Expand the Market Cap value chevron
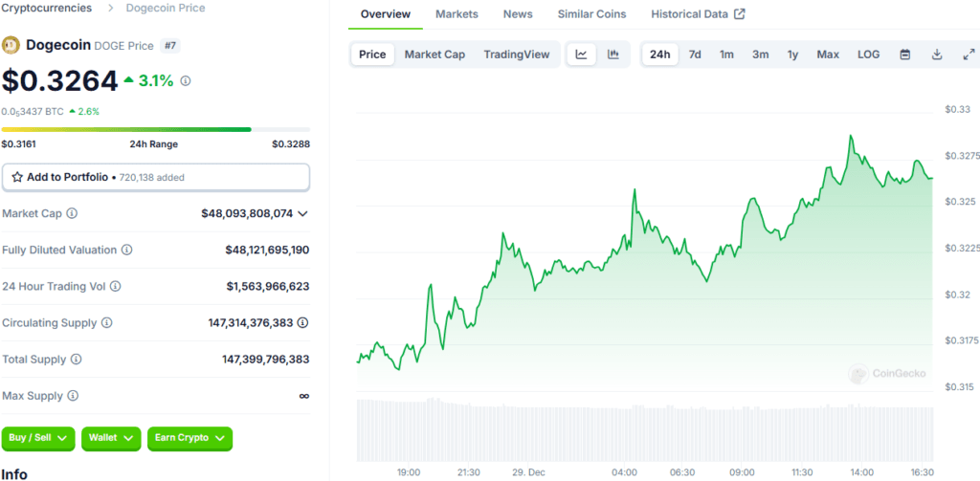Image resolution: width=980 pixels, height=481 pixels. tap(303, 213)
